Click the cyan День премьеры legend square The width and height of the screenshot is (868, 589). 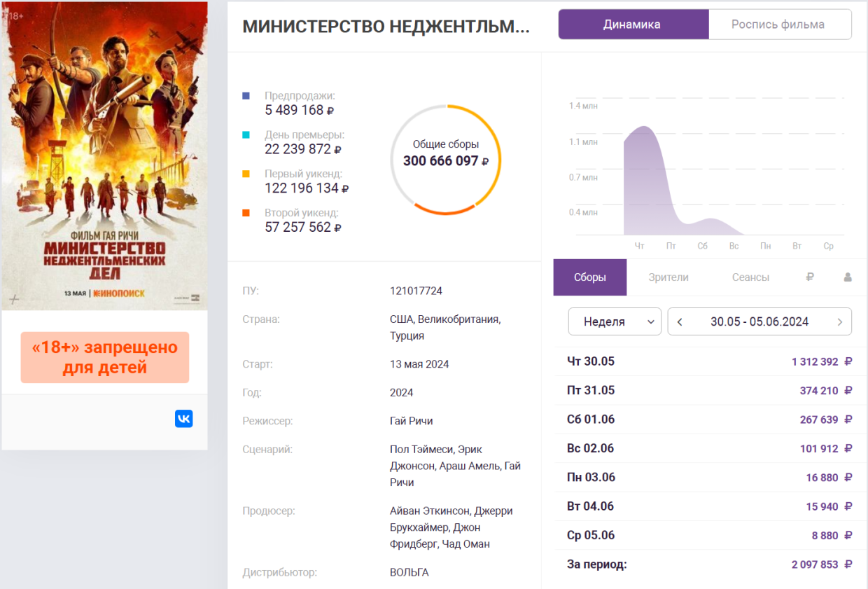(246, 134)
